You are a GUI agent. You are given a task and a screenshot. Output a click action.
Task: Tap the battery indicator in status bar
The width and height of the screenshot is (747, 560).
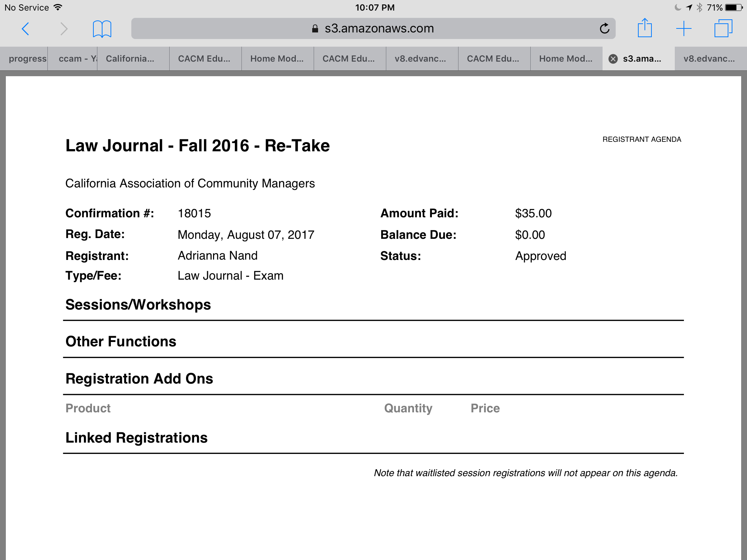[x=734, y=7]
